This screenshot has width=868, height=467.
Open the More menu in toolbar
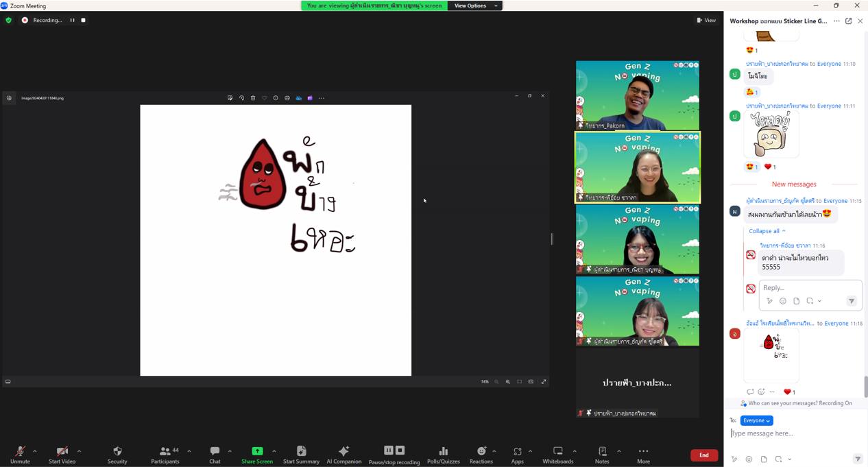[642, 454]
